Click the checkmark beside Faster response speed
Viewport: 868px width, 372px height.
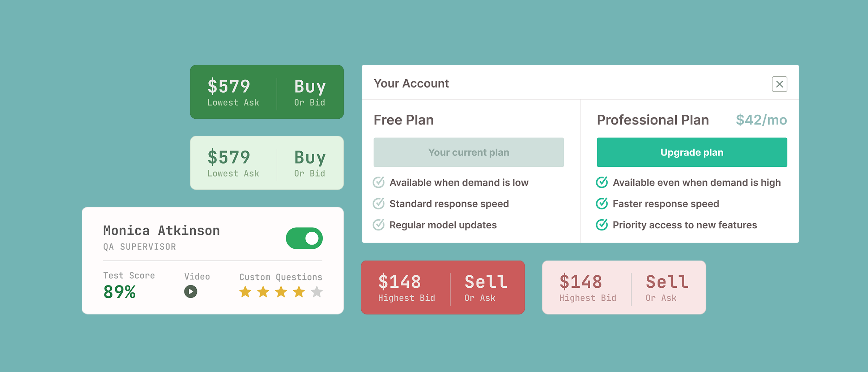click(x=601, y=203)
